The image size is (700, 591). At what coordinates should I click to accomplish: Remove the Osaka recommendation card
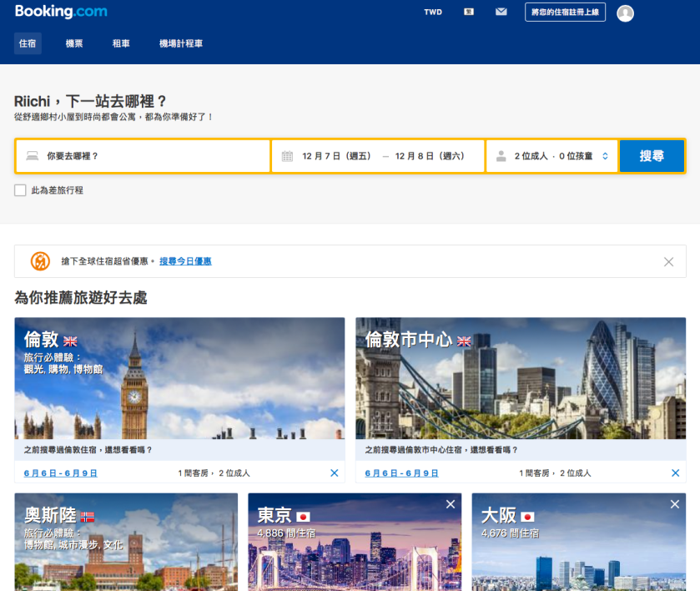pos(674,504)
